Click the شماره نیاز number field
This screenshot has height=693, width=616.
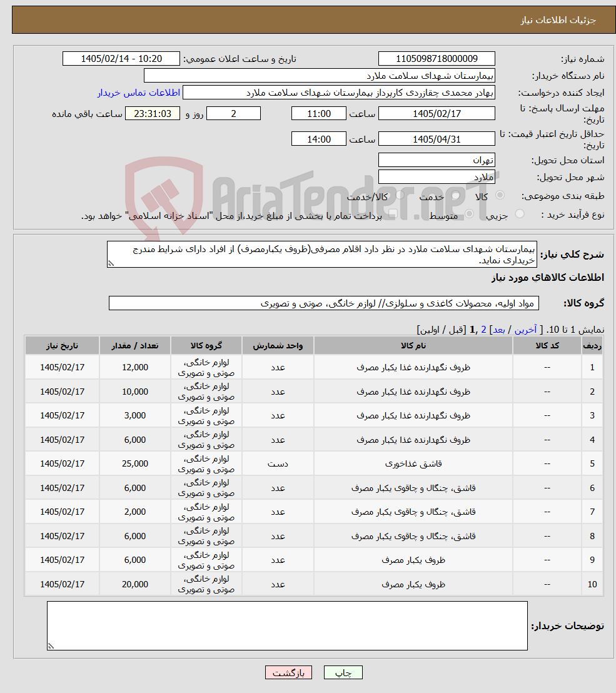pos(437,59)
